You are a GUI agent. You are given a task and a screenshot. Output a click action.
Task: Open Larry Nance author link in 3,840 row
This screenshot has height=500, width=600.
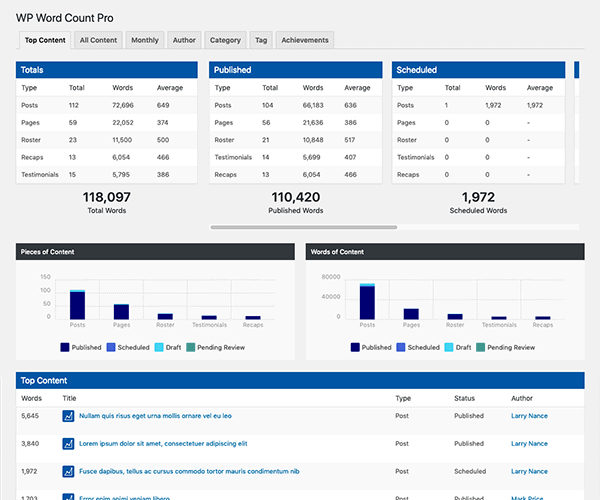(x=529, y=444)
